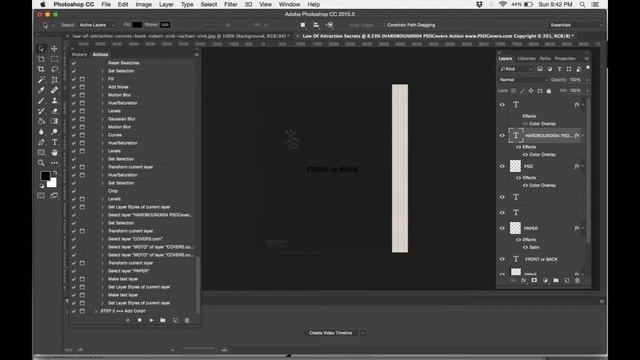Click the Fill color swatch in options bar
Image resolution: width=640 pixels, height=360 pixels.
point(137,25)
